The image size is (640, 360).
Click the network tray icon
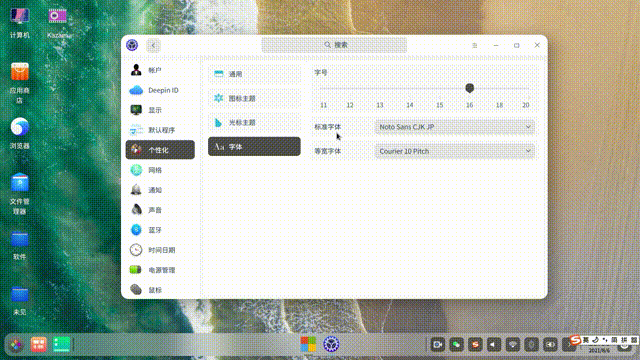513,345
